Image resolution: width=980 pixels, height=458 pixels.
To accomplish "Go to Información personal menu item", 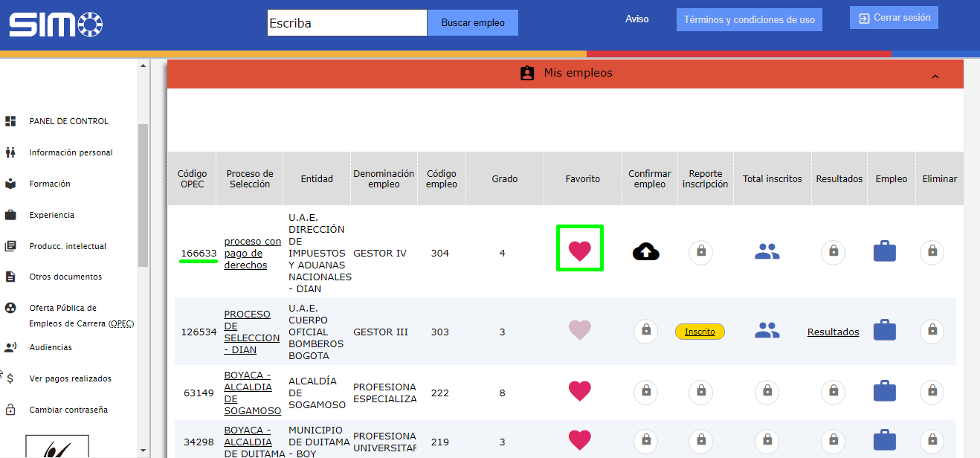I will pyautogui.click(x=71, y=152).
